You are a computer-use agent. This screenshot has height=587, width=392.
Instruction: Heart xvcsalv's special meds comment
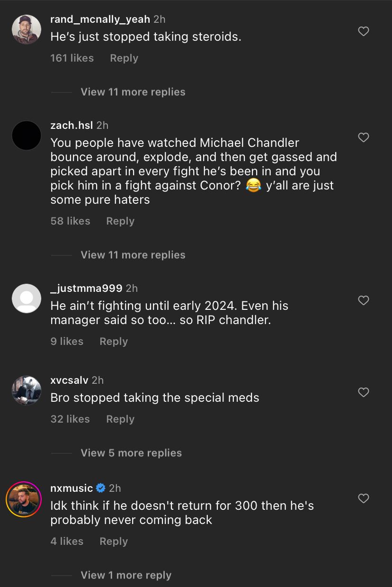(364, 393)
